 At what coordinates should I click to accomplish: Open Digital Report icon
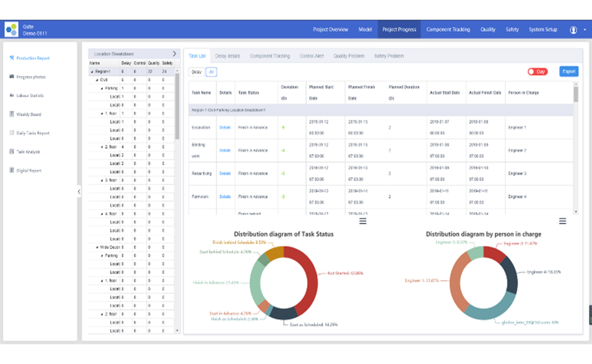point(12,170)
